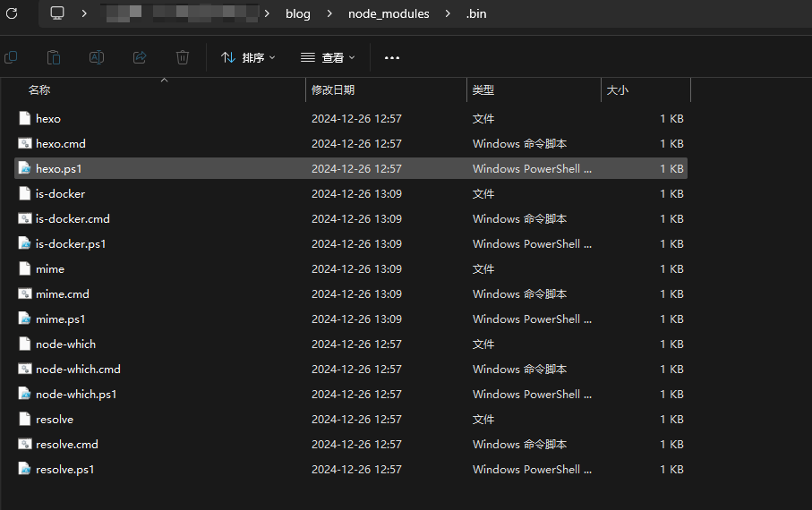The height and width of the screenshot is (510, 812).
Task: Click the resolve.ps1 PowerShell icon
Action: (x=25, y=469)
